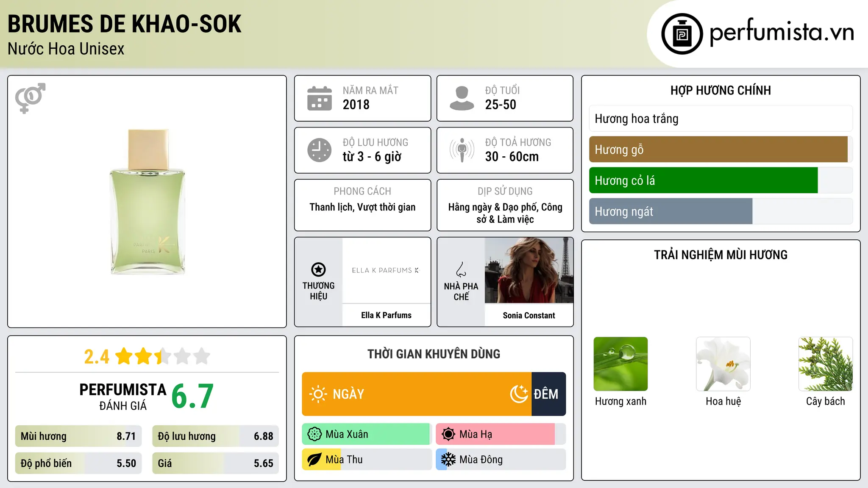Click the sun icon next to Ngày
This screenshot has width=868, height=488.
click(318, 394)
